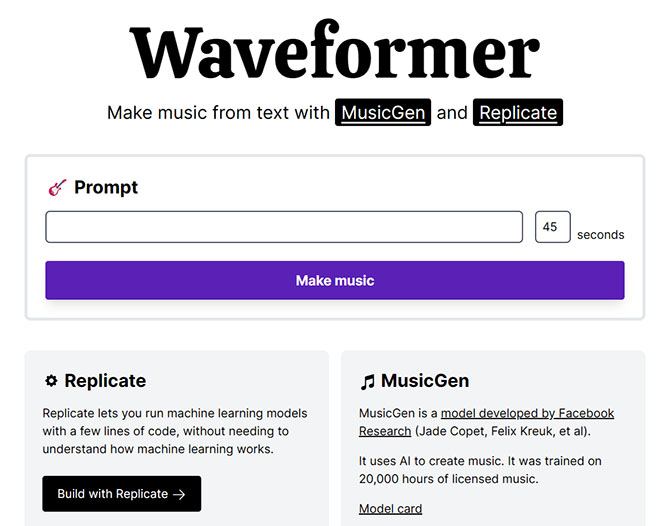
Task: Start generation with Make music button
Action: pos(335,280)
